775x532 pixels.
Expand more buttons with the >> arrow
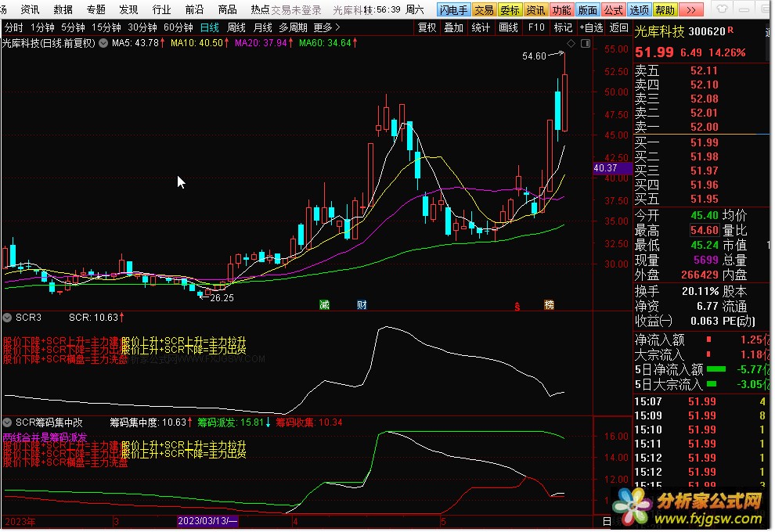(x=691, y=10)
